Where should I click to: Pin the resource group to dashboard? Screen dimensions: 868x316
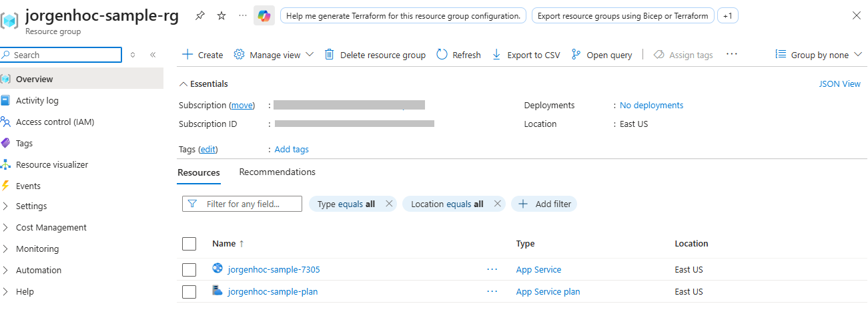200,15
